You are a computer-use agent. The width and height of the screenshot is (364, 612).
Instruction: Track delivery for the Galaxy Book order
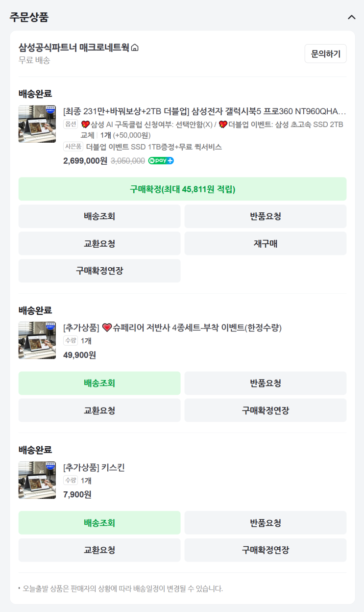point(99,216)
